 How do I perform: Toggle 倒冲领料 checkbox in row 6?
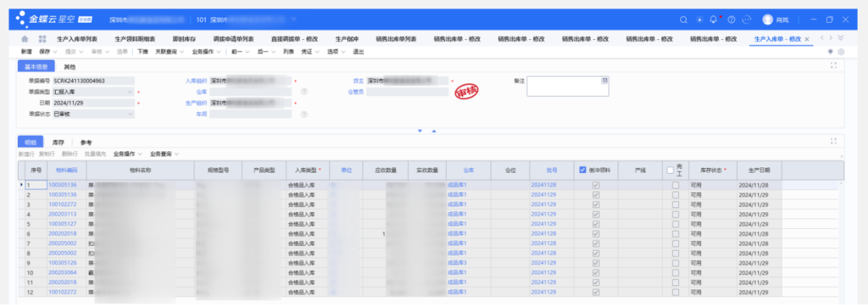coord(595,234)
